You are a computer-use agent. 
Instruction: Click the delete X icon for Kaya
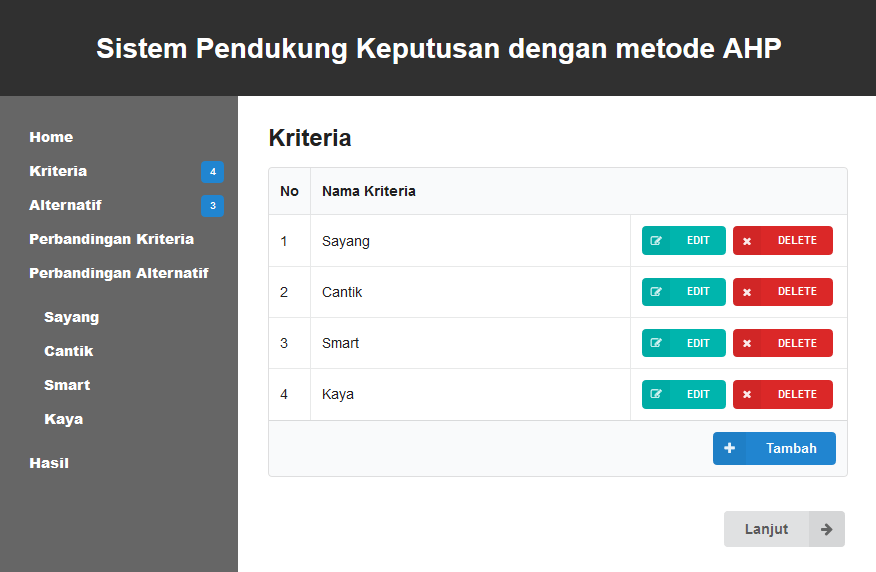click(x=747, y=395)
